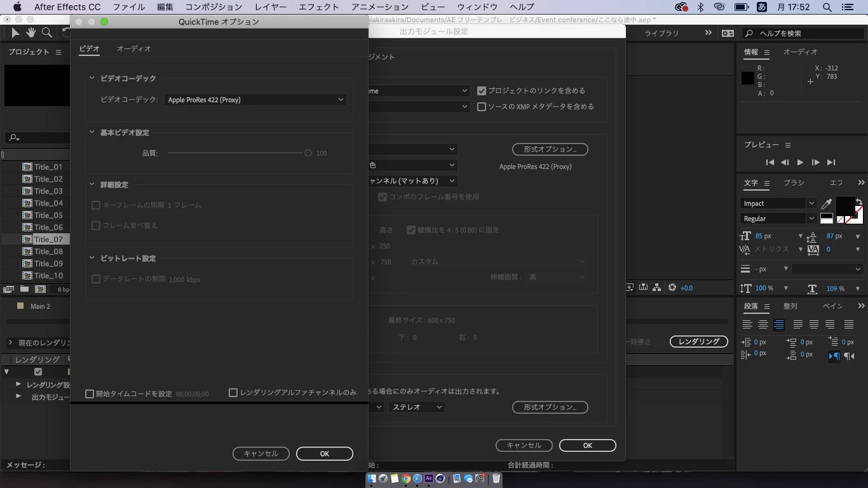Viewport: 868px width, 488px height.
Task: Collapse the 基本ビデオ設定 section
Action: pos(92,132)
